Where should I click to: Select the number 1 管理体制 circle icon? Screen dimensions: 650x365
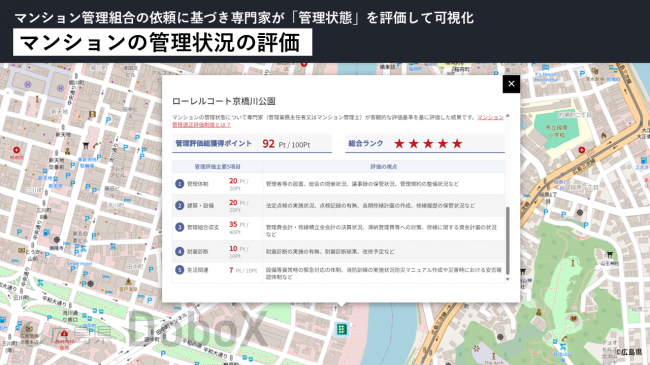coord(179,184)
